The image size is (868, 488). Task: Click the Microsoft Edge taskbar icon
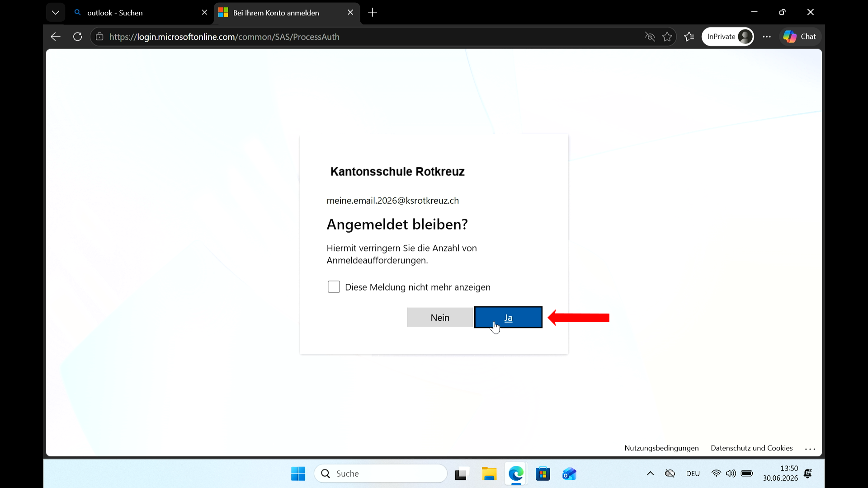coord(516,474)
